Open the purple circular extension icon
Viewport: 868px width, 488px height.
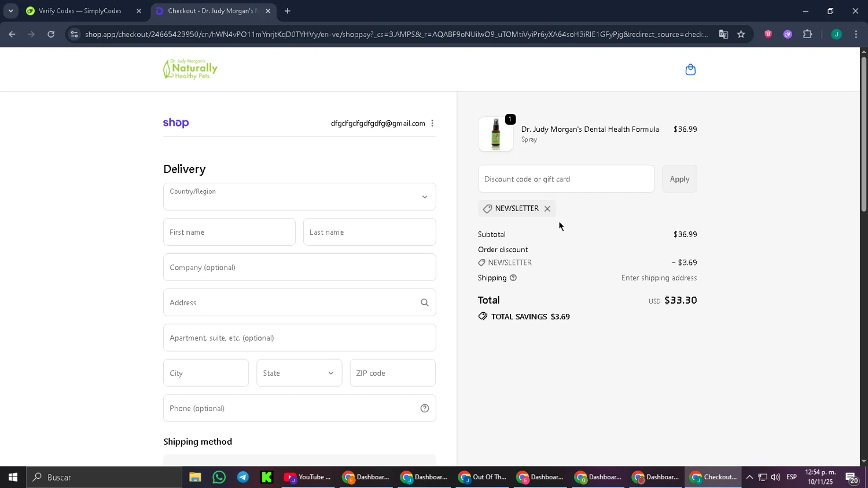coord(788,34)
